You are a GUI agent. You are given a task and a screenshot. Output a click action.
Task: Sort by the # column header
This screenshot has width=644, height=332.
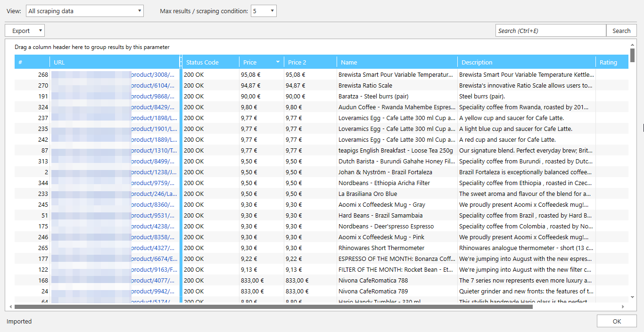tap(32, 62)
